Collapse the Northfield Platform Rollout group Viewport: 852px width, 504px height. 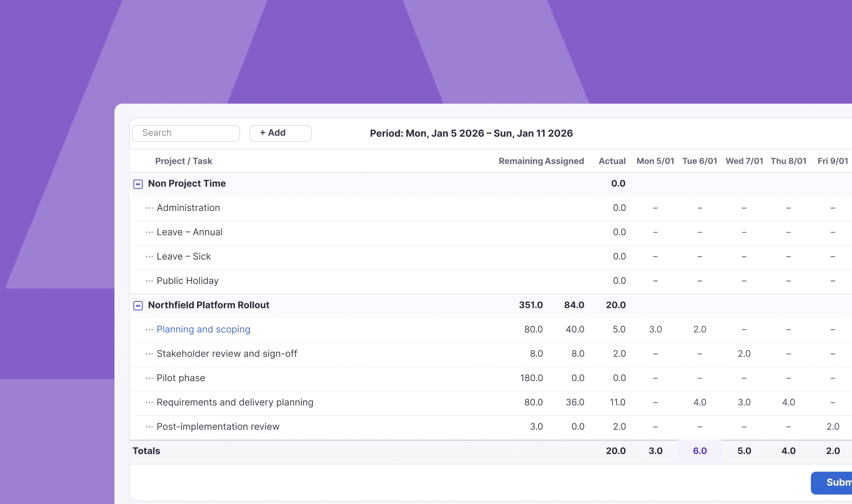click(x=138, y=306)
